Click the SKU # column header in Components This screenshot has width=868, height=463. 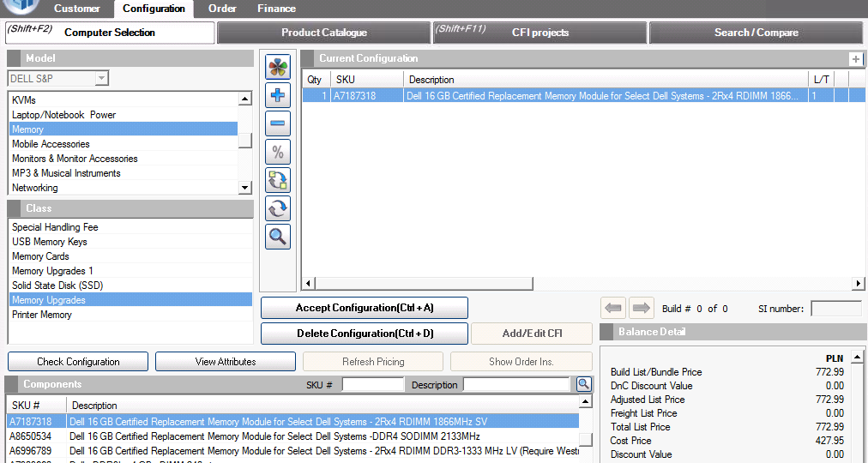pyautogui.click(x=37, y=405)
